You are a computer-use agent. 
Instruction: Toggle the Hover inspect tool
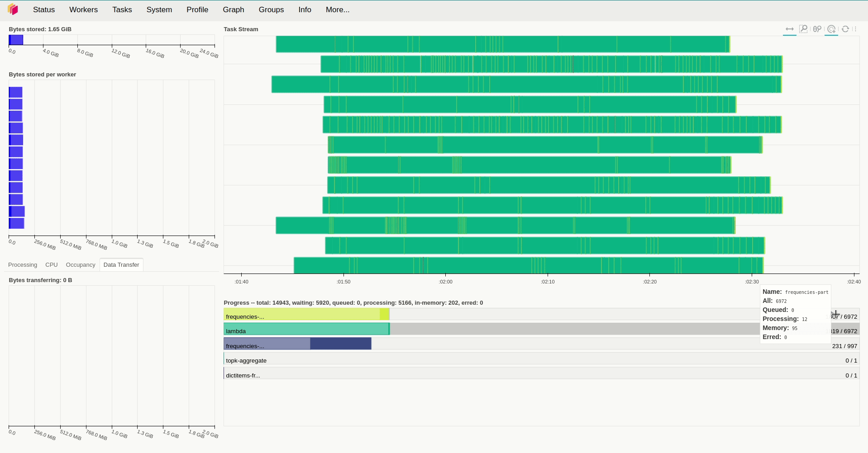click(x=831, y=29)
